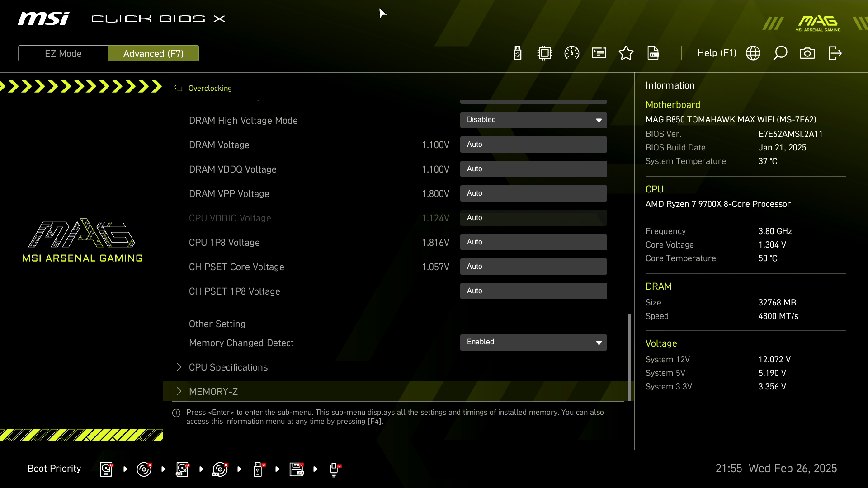The image size is (868, 488).
Task: Expand the CPU Specifications submenu
Action: (228, 367)
